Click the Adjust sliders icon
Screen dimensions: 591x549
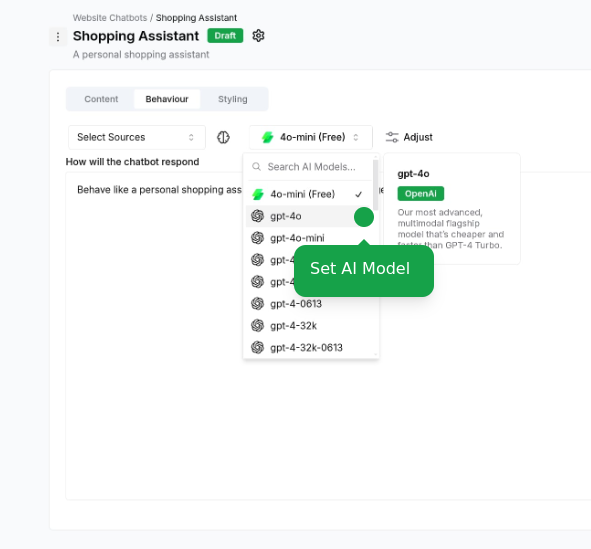(x=392, y=137)
